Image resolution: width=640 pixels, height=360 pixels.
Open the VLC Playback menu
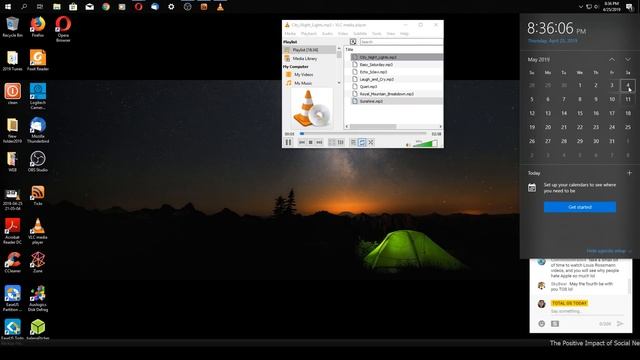click(309, 33)
